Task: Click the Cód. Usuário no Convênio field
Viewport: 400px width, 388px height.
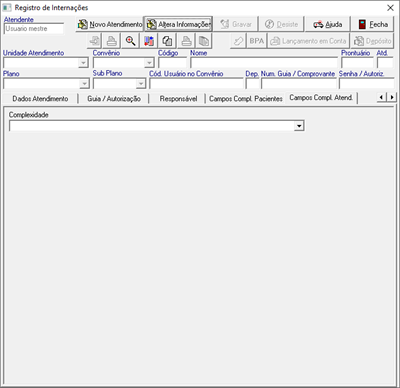Action: (196, 84)
